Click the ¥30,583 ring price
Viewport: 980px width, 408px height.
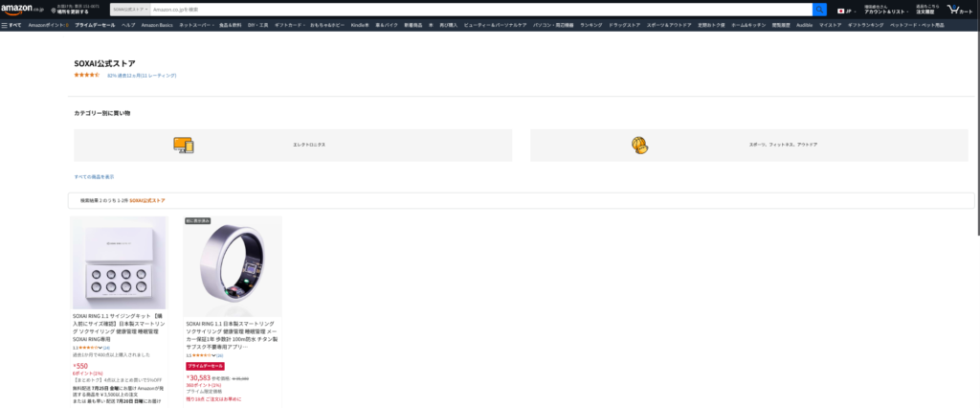pyautogui.click(x=198, y=378)
